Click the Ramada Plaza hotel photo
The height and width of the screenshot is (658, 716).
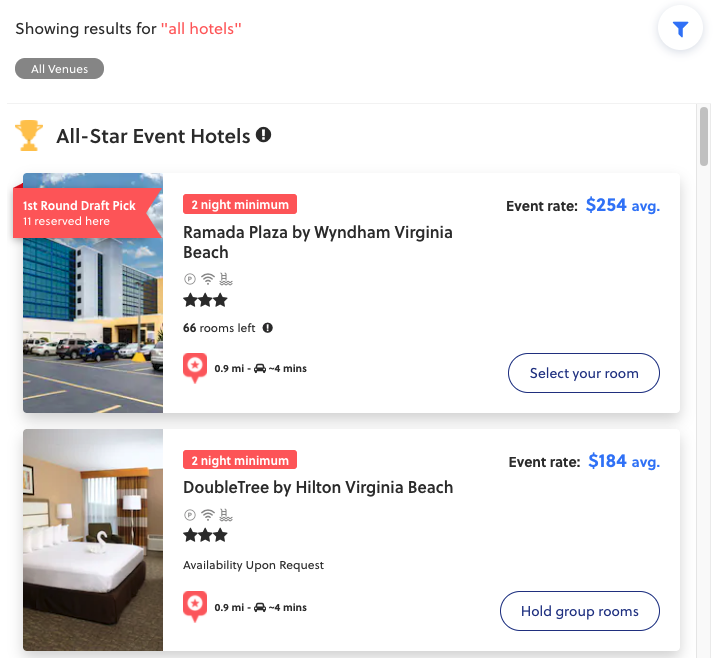[93, 320]
